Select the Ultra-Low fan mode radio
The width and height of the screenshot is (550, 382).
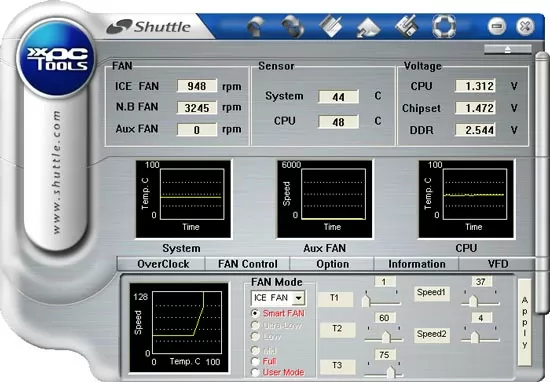pos(255,325)
